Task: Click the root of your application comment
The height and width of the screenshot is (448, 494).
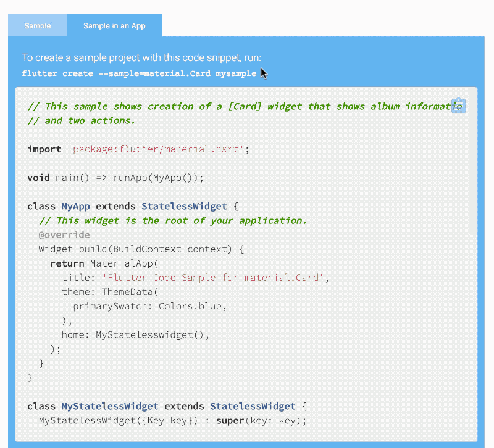Action: tap(173, 221)
